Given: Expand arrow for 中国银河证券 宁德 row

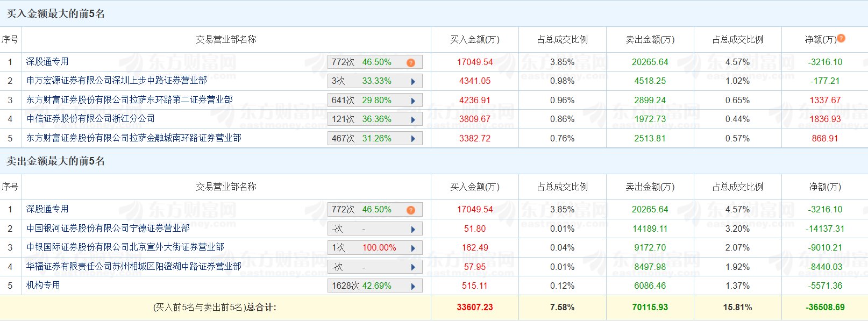Looking at the screenshot, I should pos(413,229).
